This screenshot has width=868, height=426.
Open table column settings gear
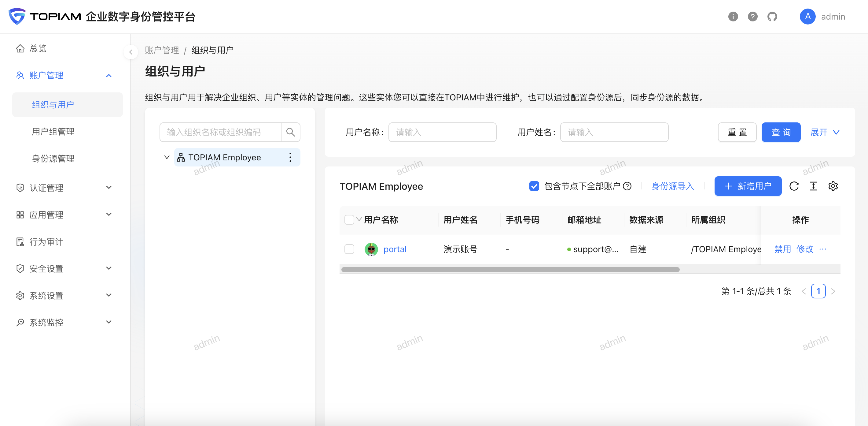point(833,186)
